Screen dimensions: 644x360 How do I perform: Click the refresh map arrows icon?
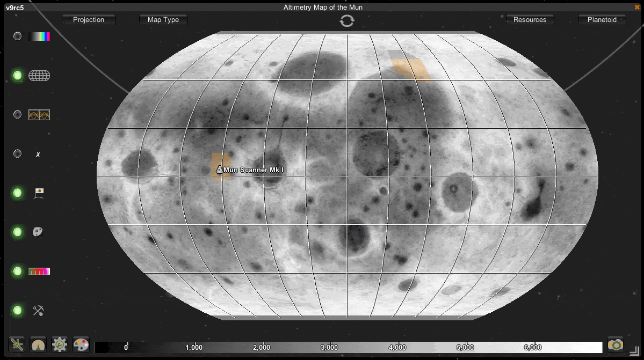(347, 20)
